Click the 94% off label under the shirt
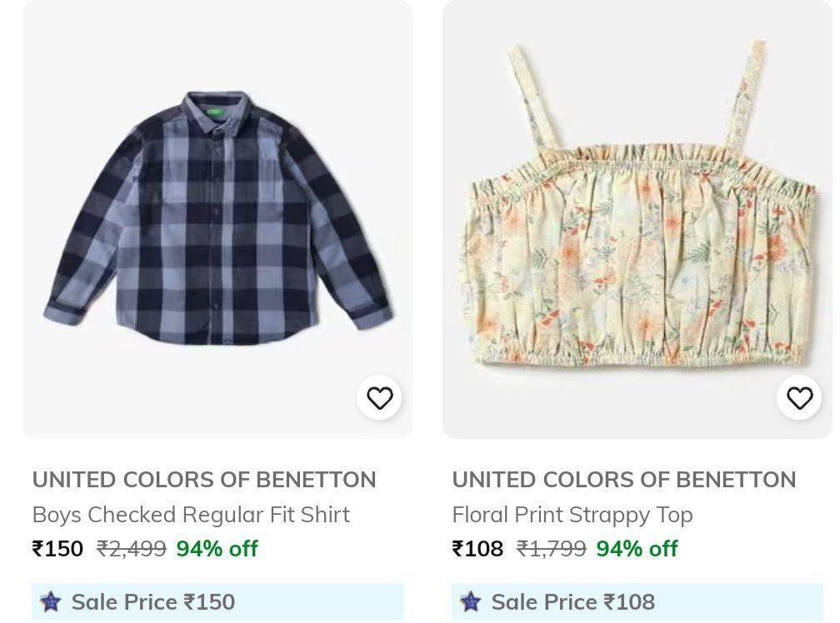840x623 pixels. [x=215, y=550]
